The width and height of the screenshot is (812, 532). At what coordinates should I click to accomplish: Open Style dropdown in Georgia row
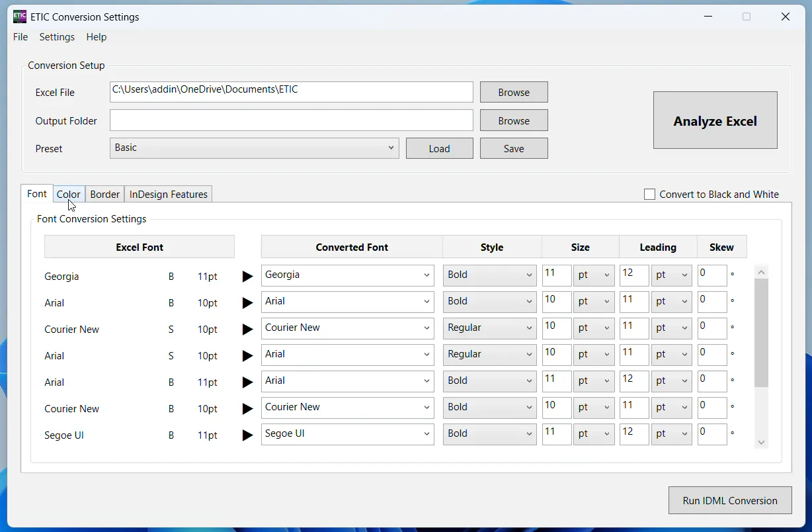490,275
